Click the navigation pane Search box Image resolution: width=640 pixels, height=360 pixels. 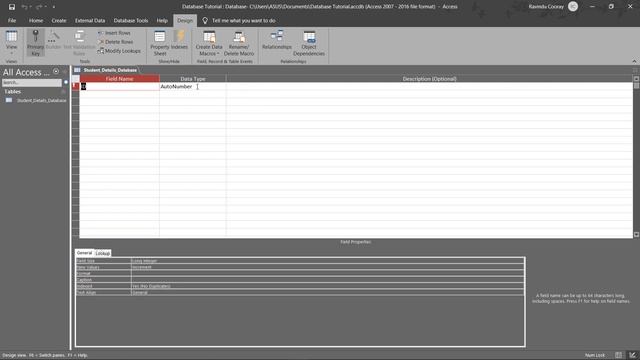pos(31,82)
